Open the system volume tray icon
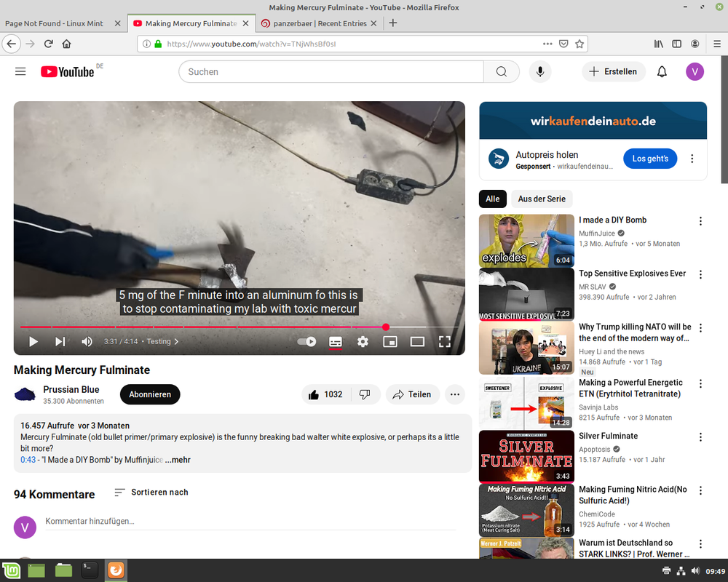Screen dimensions: 728x582 click(695, 571)
